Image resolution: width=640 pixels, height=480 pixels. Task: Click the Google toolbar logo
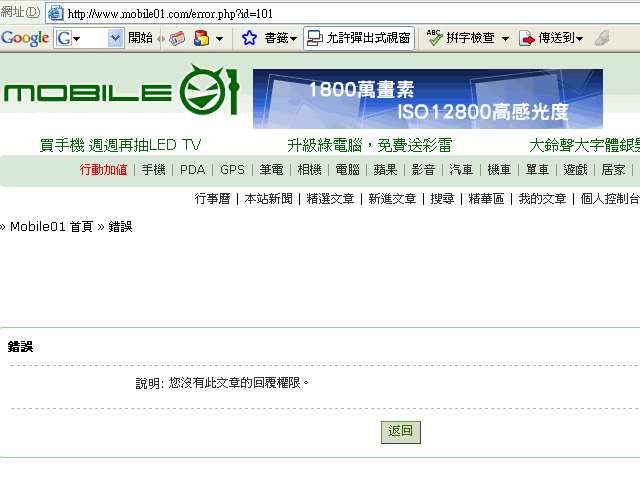point(25,38)
